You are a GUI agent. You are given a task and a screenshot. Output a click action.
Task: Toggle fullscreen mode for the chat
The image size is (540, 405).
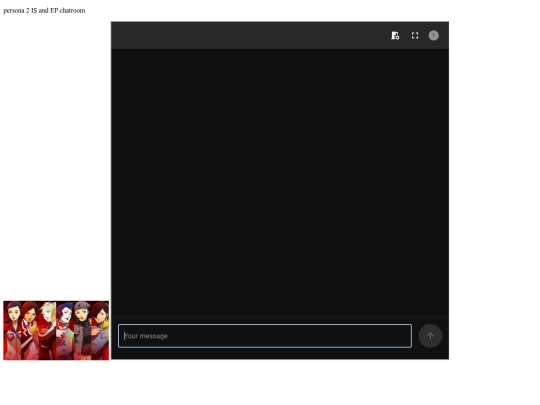[x=415, y=35]
